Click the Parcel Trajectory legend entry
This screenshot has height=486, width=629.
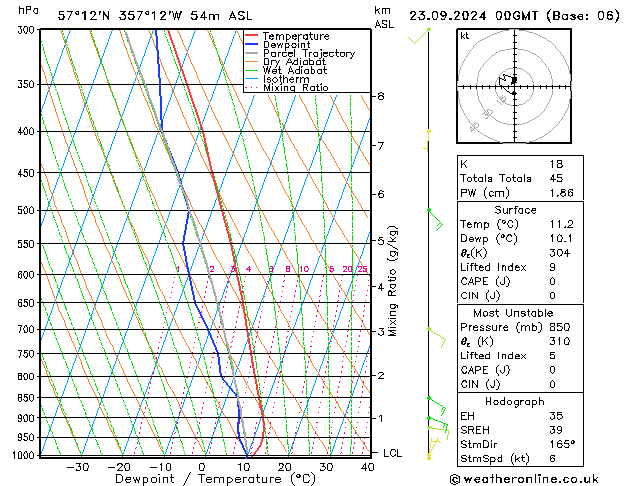pyautogui.click(x=300, y=53)
